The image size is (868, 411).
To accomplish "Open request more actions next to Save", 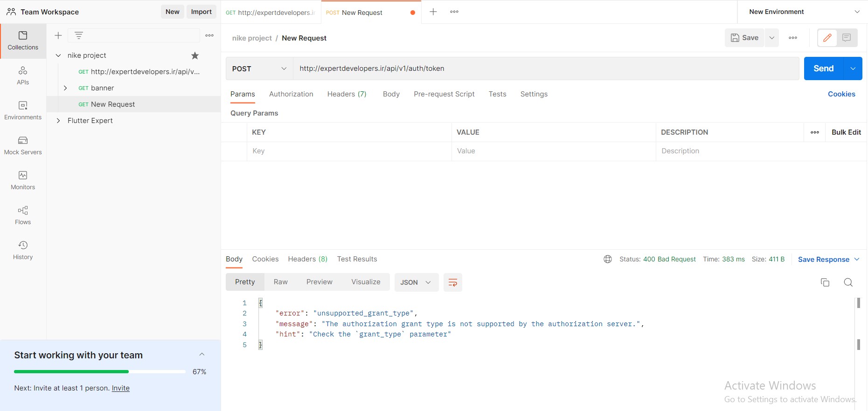I will [793, 38].
